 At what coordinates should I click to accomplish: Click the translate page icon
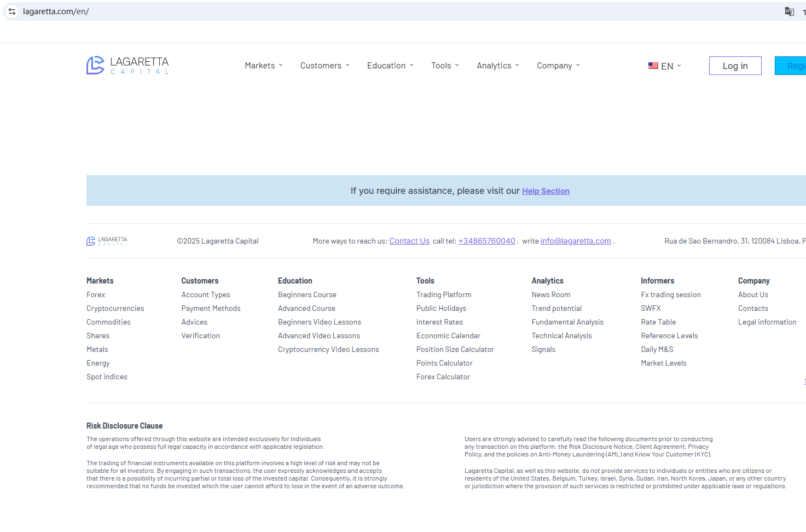coord(789,11)
